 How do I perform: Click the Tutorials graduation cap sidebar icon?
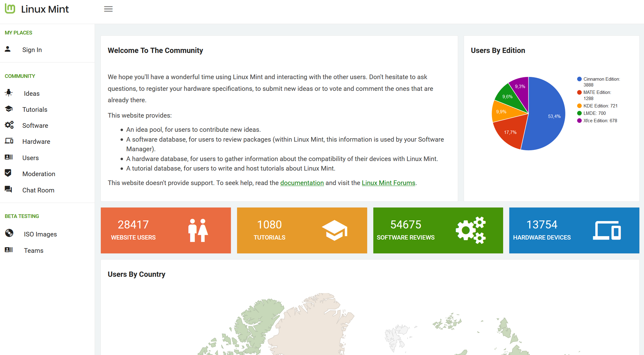coord(9,109)
